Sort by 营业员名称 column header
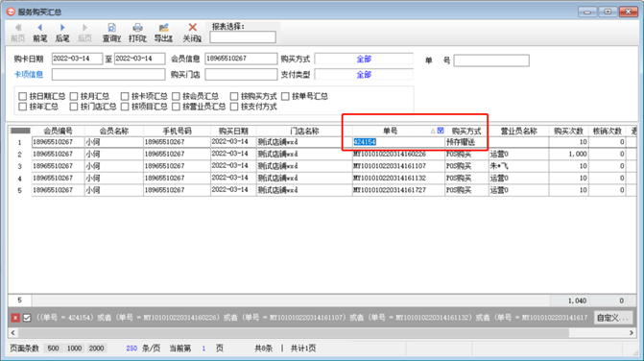Image resolution: width=644 pixels, height=361 pixels. coord(518,131)
